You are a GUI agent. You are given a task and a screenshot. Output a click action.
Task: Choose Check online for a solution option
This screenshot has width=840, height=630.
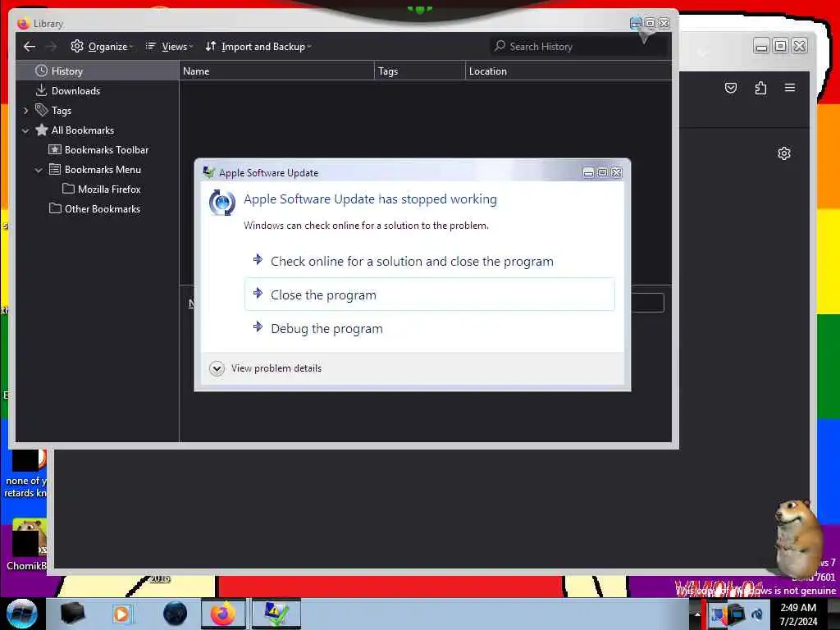[430, 262]
